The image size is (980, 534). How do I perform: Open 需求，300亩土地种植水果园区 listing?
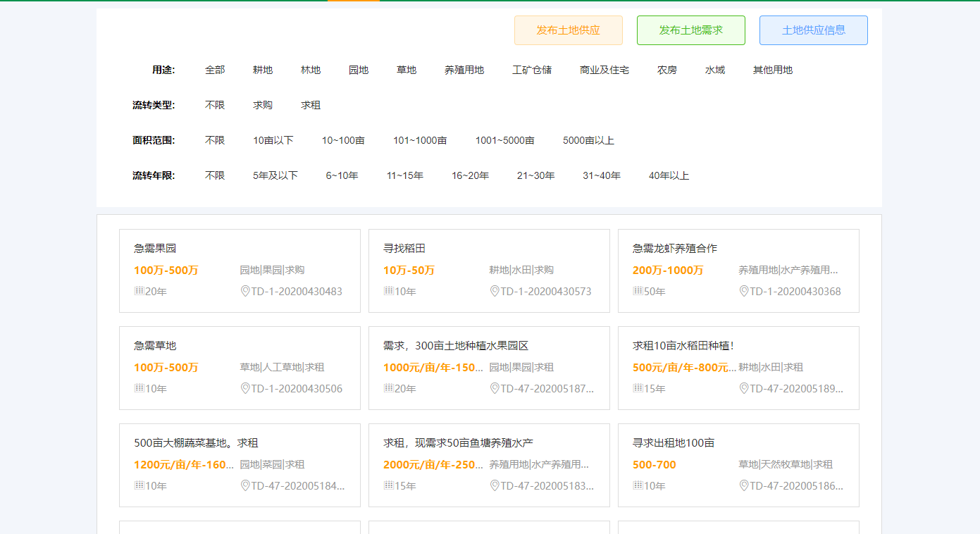(456, 346)
